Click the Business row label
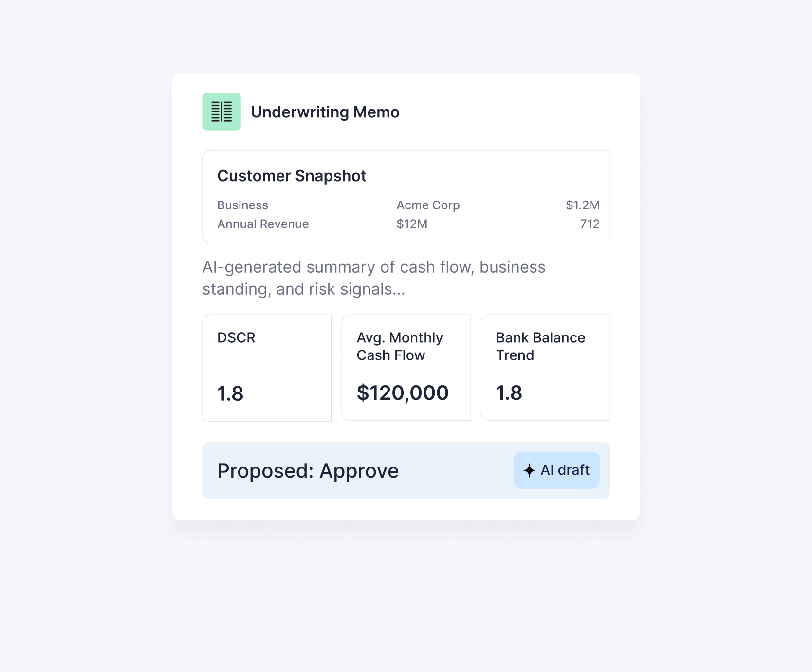 242,205
